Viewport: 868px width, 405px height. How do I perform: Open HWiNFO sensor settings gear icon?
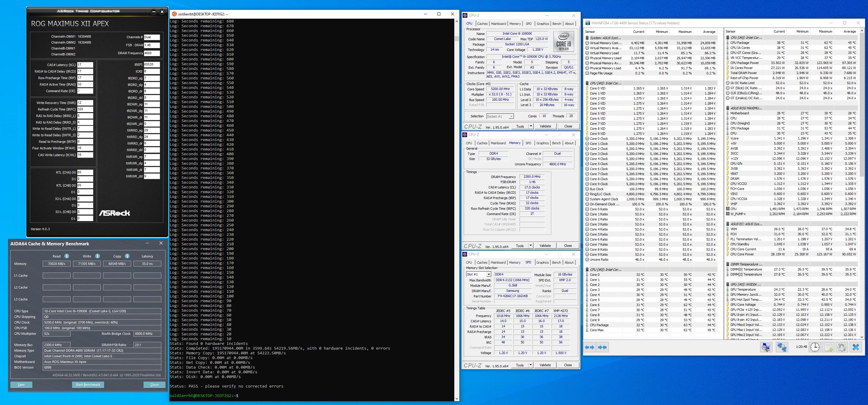[x=842, y=347]
